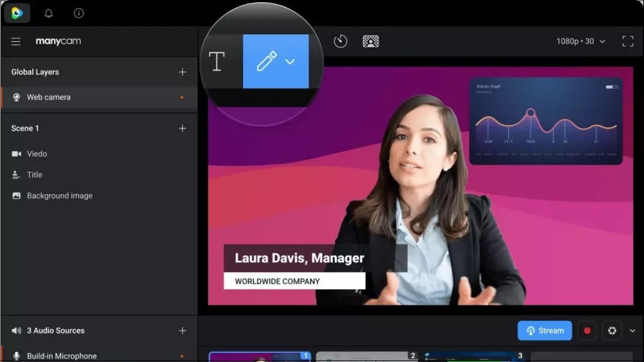Toggle the Build-in Microphone status dot

point(182,356)
